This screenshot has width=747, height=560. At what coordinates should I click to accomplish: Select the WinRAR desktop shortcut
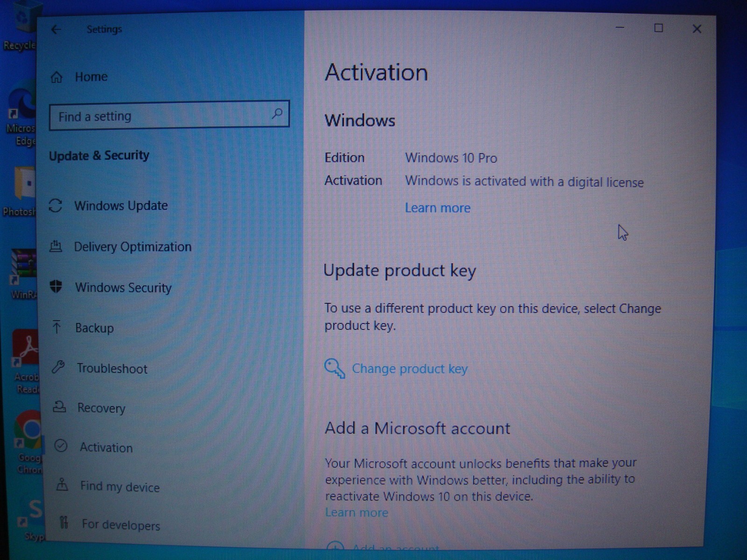23,274
